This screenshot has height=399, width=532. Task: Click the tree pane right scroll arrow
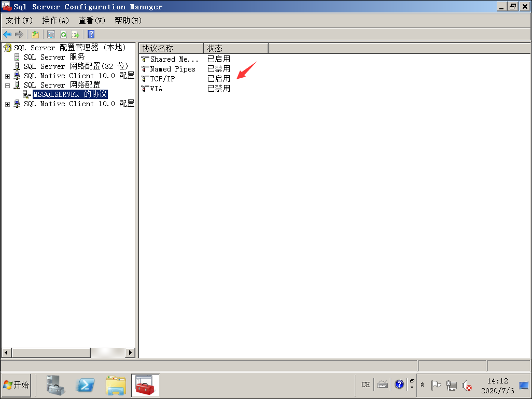pos(130,352)
